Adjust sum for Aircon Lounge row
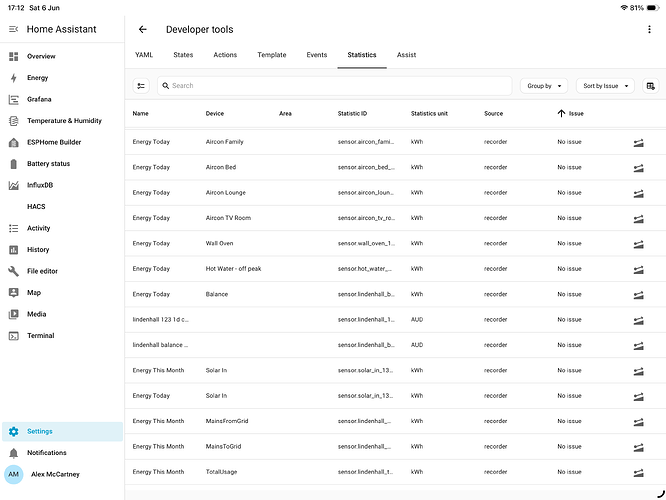 (638, 194)
